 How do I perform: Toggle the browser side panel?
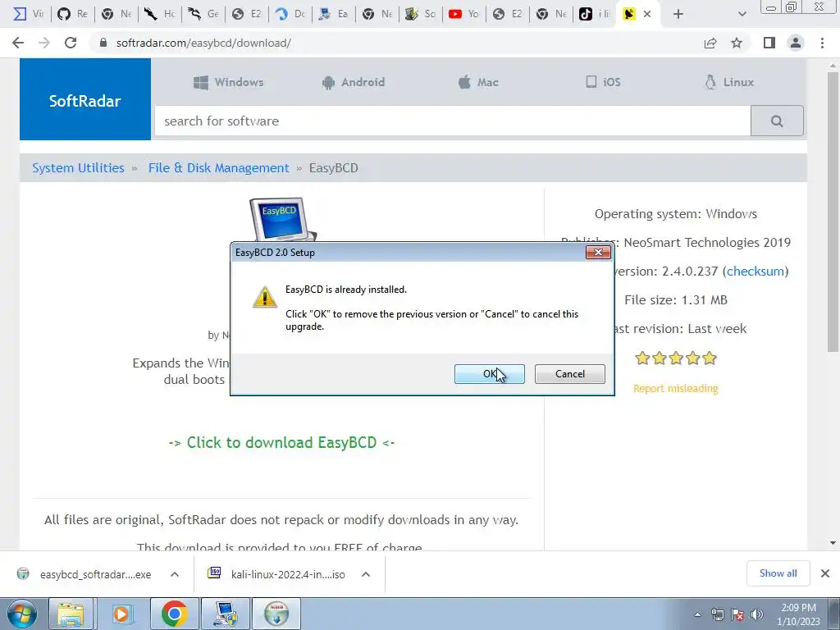tap(769, 43)
